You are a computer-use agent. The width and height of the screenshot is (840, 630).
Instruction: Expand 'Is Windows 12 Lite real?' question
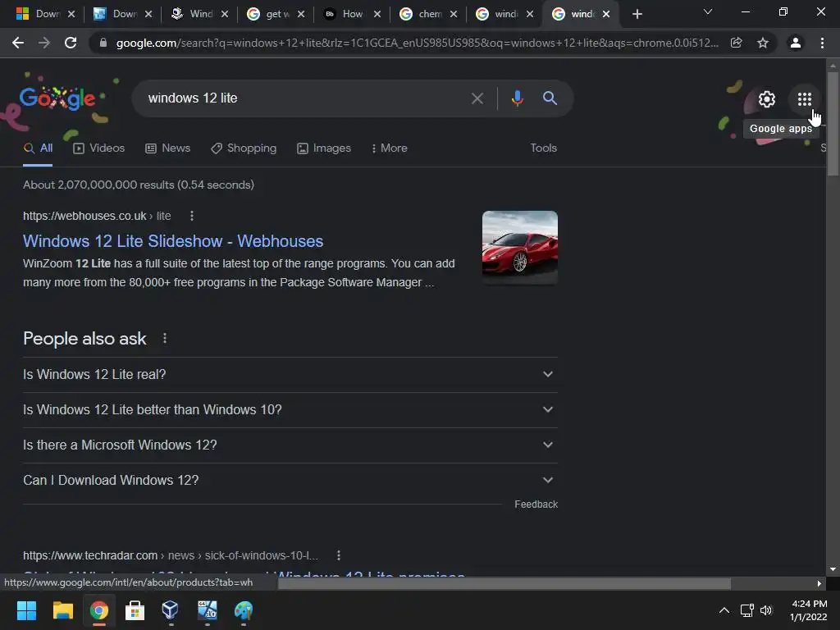coord(290,374)
